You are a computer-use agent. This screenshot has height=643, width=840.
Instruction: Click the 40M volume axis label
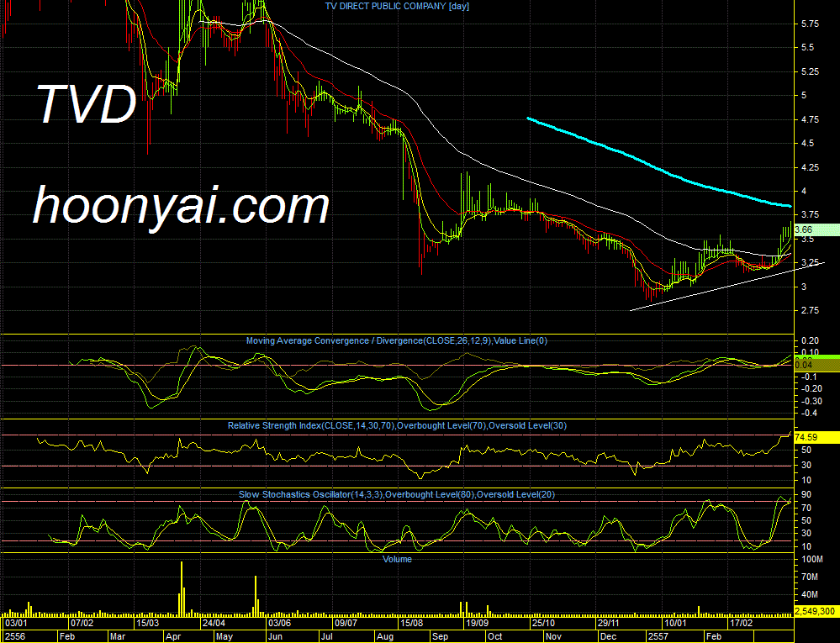[810, 595]
